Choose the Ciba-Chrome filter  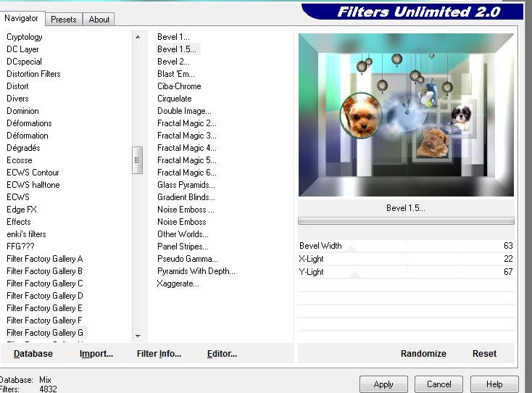point(179,86)
